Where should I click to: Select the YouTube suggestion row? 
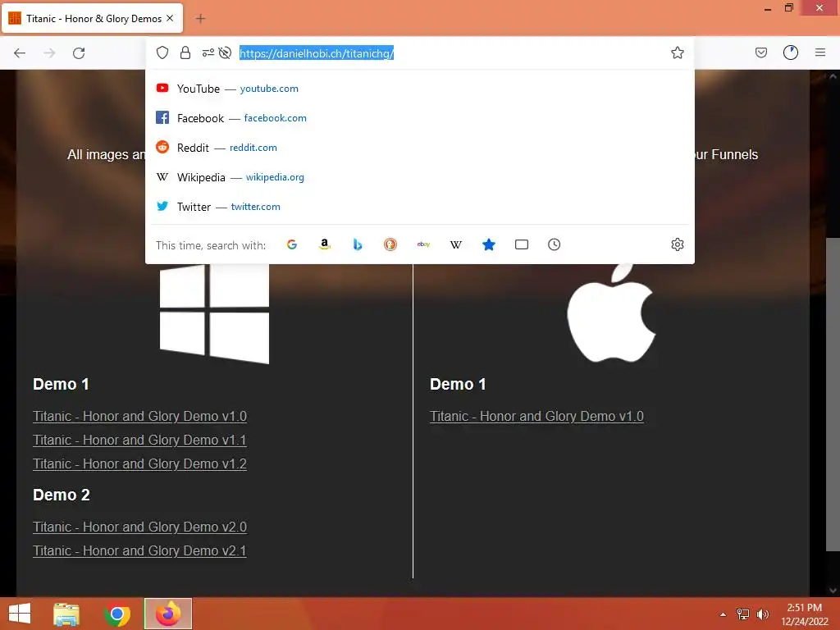(420, 89)
